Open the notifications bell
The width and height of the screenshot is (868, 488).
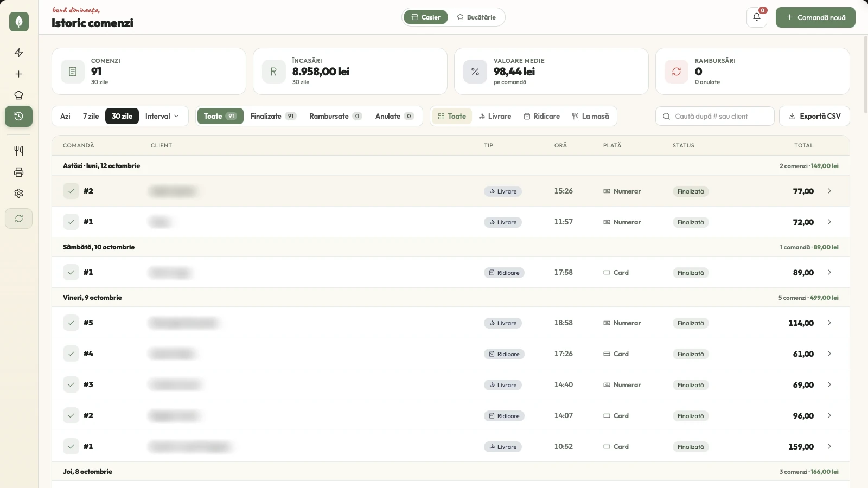pos(757,17)
